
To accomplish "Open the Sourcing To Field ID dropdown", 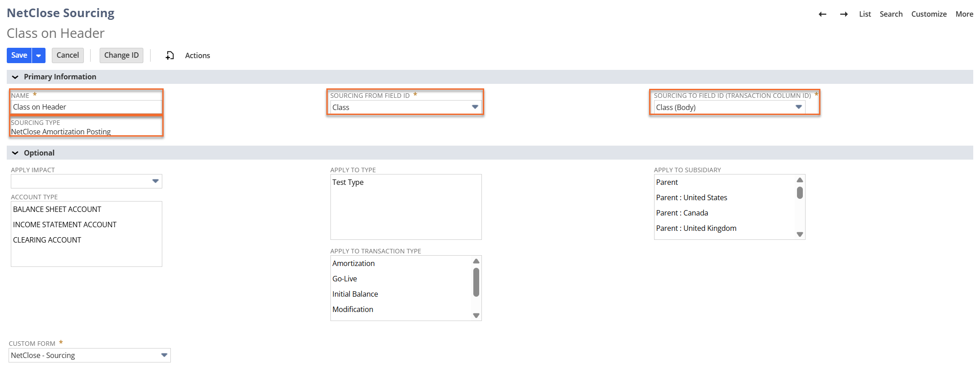I will coord(798,107).
